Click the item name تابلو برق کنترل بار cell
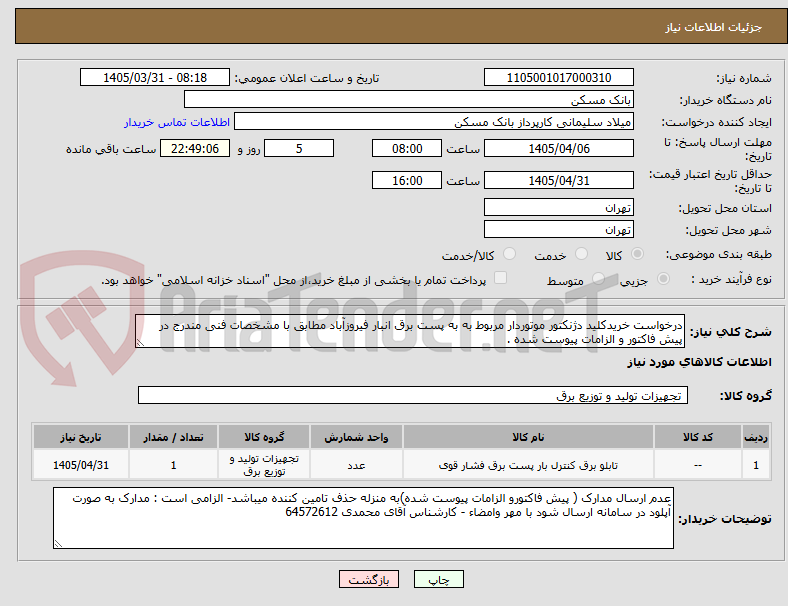The height and width of the screenshot is (606, 788). click(x=528, y=465)
